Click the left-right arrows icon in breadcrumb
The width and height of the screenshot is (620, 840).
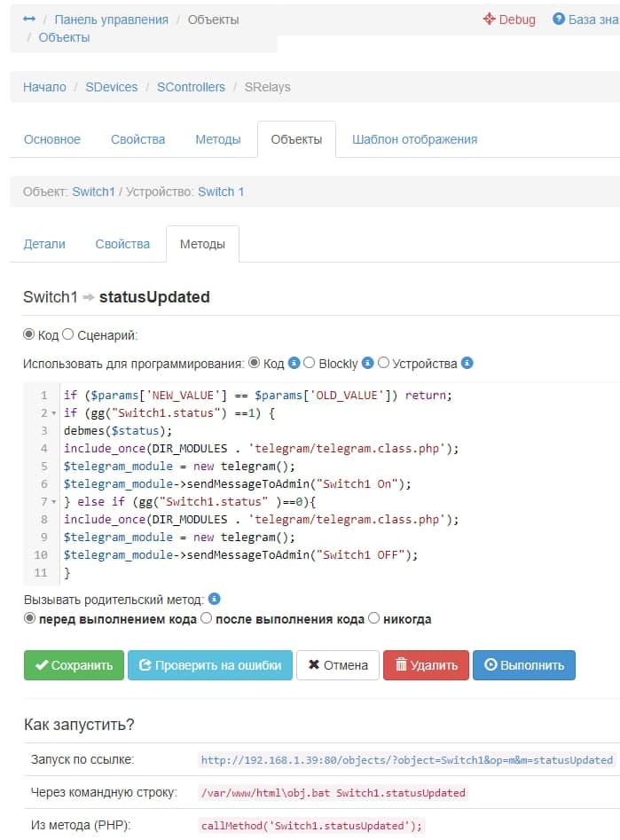tap(29, 19)
